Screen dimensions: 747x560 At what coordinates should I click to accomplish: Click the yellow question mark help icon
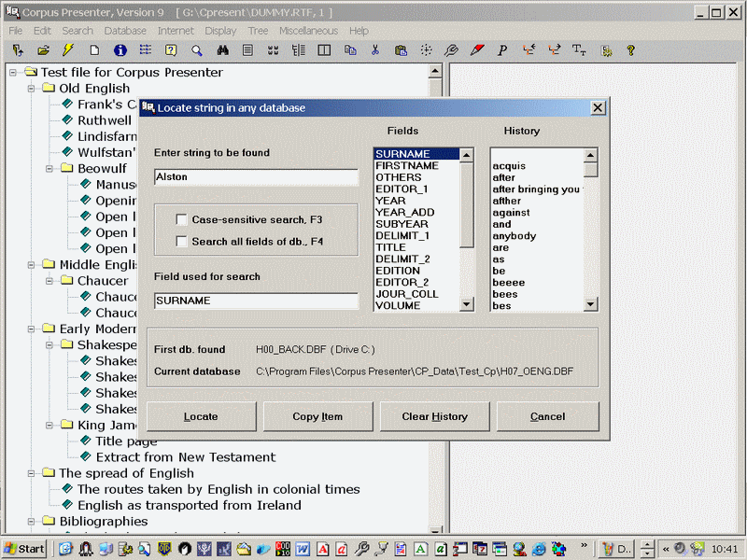click(630, 50)
